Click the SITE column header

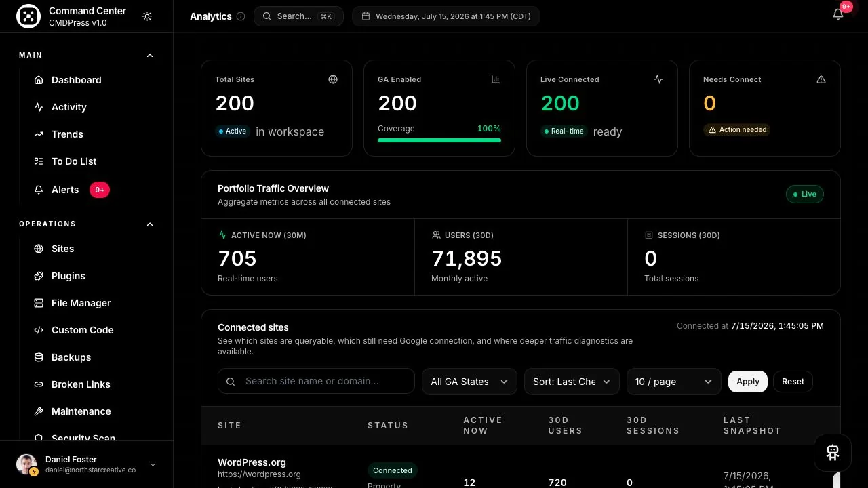tap(229, 426)
